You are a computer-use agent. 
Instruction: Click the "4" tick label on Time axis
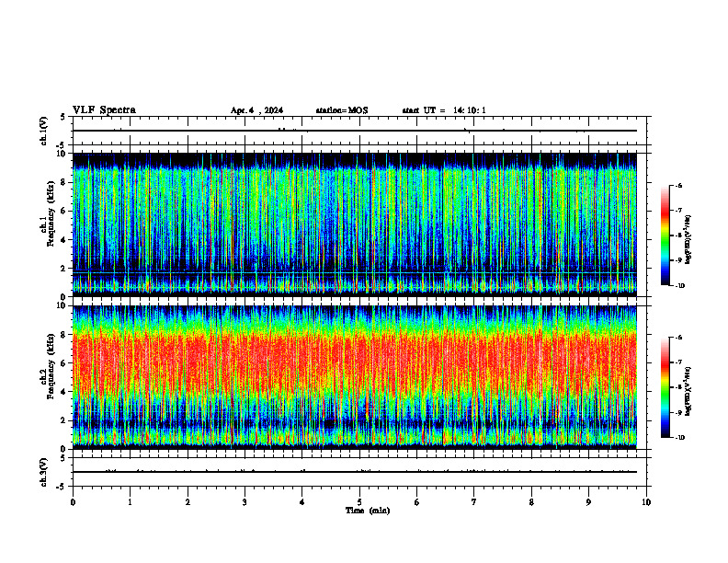click(302, 502)
